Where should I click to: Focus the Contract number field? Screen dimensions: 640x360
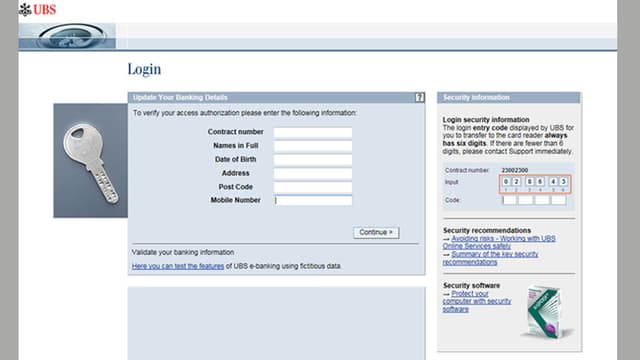[x=313, y=132]
